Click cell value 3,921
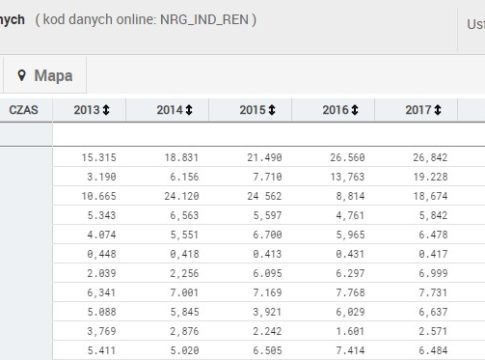The width and height of the screenshot is (485, 360). [267, 312]
